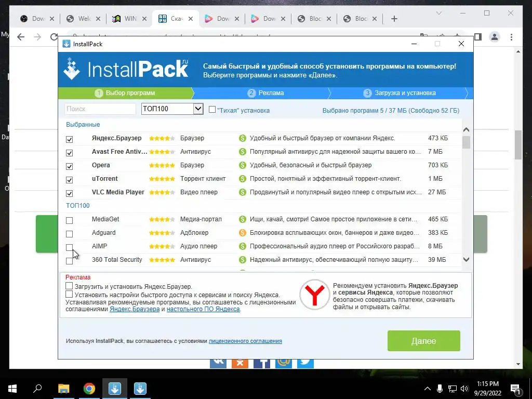Switch to the second InstallPack taskbar icon
This screenshot has width=532, height=399.
click(x=140, y=389)
